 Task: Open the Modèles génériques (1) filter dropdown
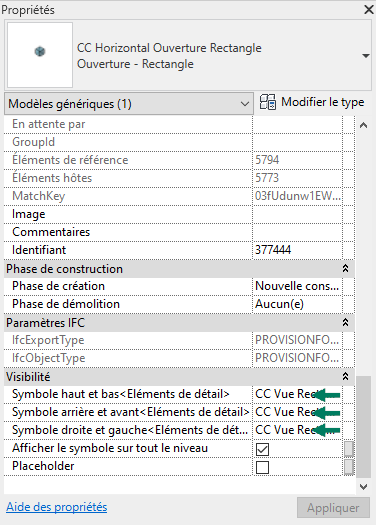129,104
